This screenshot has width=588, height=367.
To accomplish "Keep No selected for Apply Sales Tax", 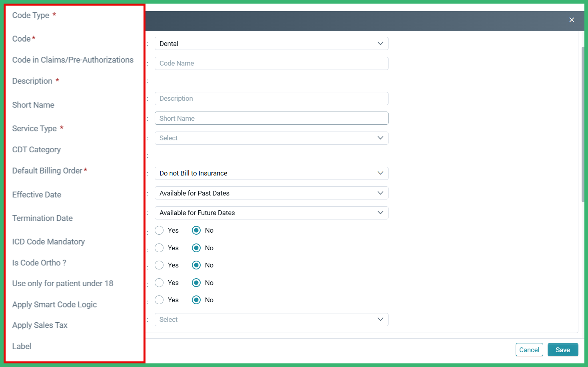I will pyautogui.click(x=196, y=300).
